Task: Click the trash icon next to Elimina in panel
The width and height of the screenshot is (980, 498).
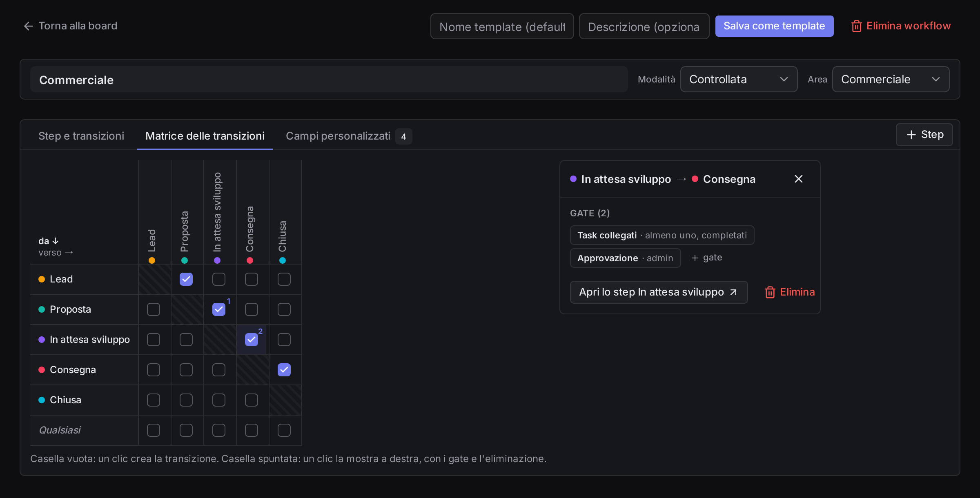Action: coord(770,292)
